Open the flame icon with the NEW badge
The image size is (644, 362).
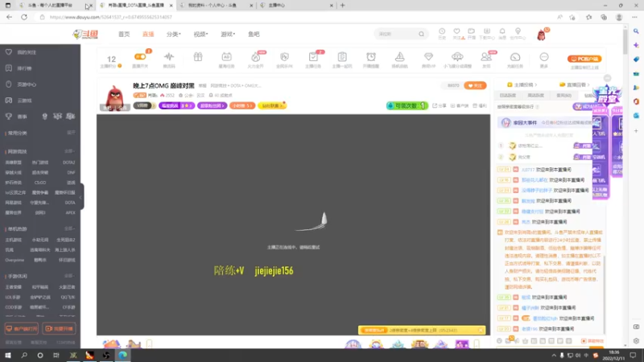tap(255, 57)
